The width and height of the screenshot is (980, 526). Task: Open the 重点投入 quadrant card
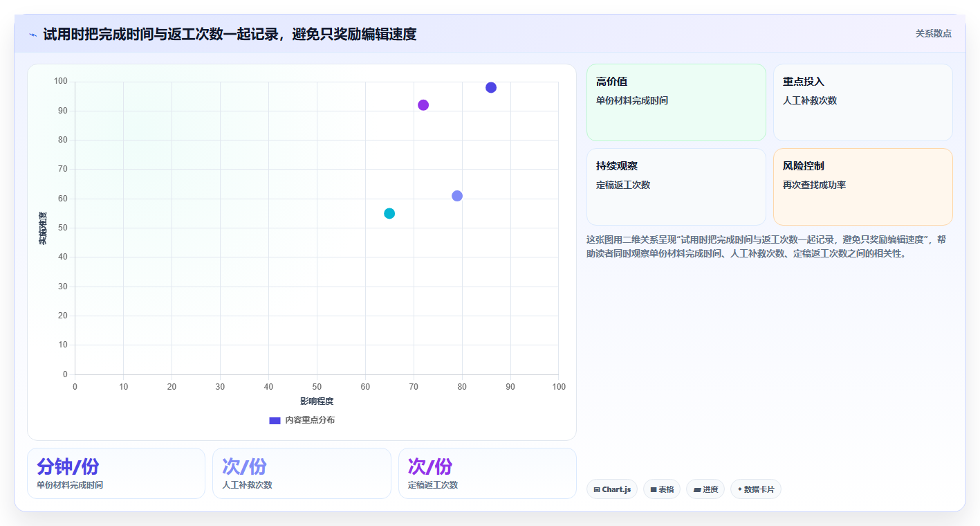[x=863, y=102]
